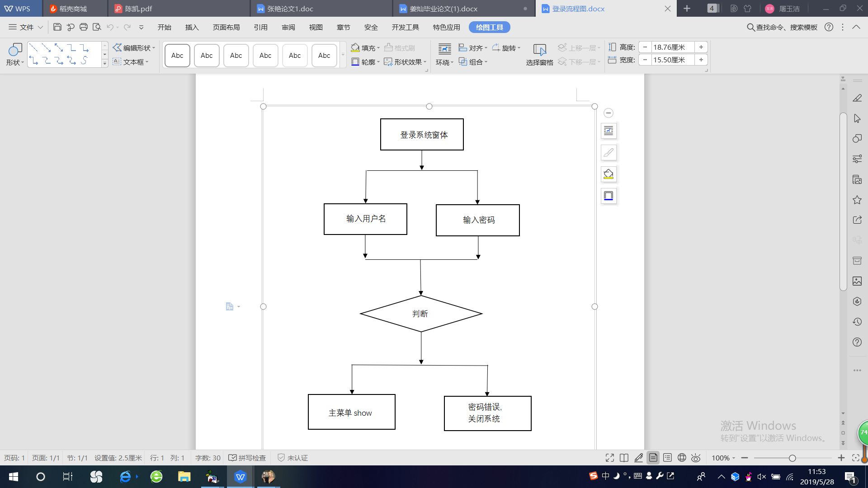868x488 pixels.
Task: Expand the Shape Effects (形状效果) dropdown
Action: (425, 62)
